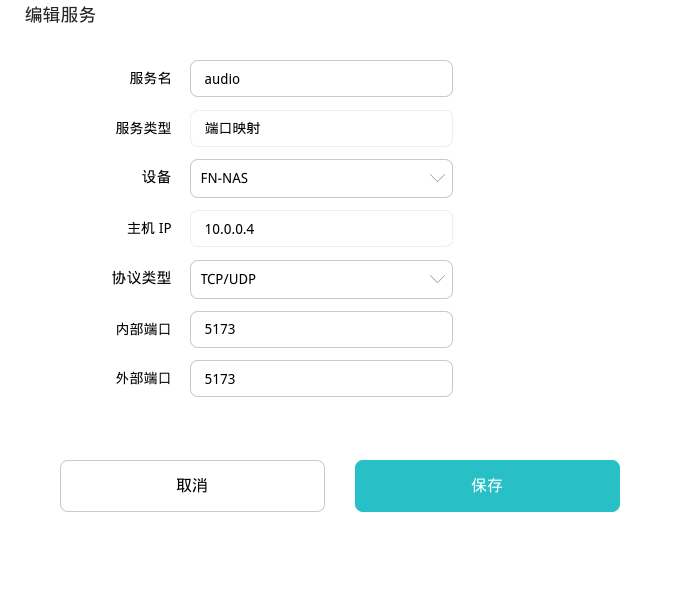The width and height of the screenshot is (687, 590).
Task: Click the 服务名 field label
Action: [150, 78]
